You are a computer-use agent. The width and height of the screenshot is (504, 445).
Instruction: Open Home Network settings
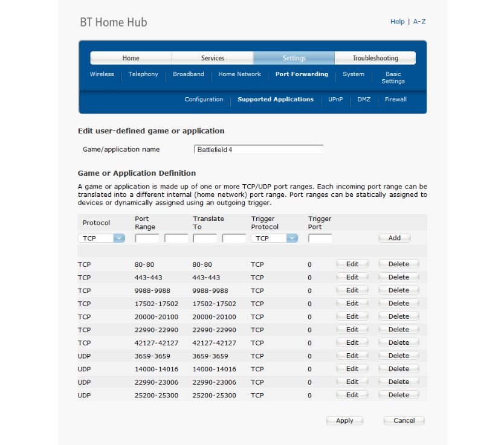[240, 74]
